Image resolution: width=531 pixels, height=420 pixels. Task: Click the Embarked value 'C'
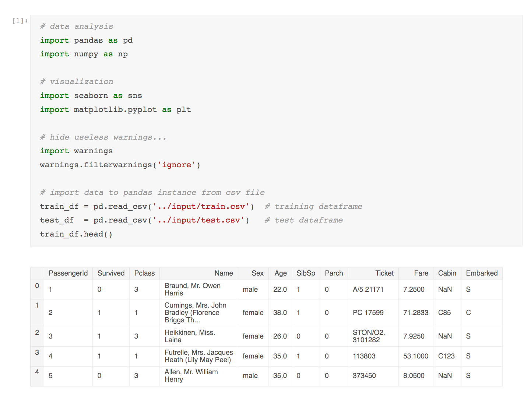[x=468, y=313]
